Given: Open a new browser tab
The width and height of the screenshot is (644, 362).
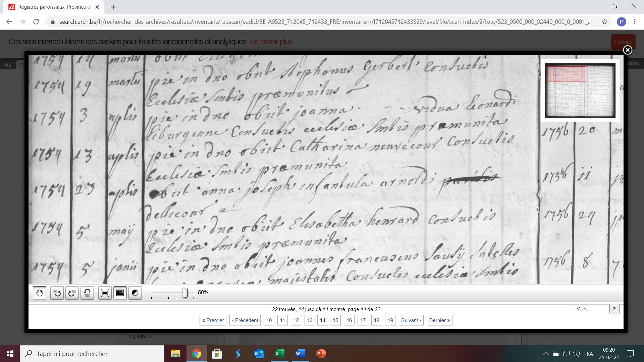Looking at the screenshot, I should [113, 7].
